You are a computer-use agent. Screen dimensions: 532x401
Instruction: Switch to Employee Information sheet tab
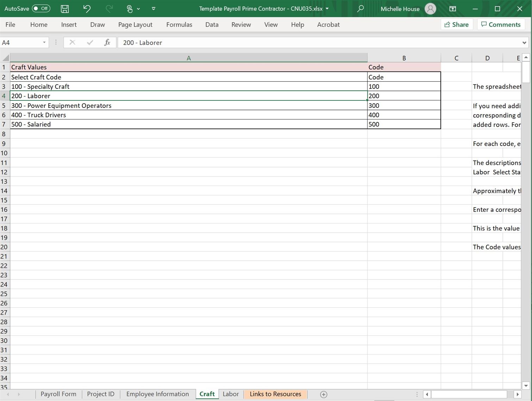[x=157, y=394]
